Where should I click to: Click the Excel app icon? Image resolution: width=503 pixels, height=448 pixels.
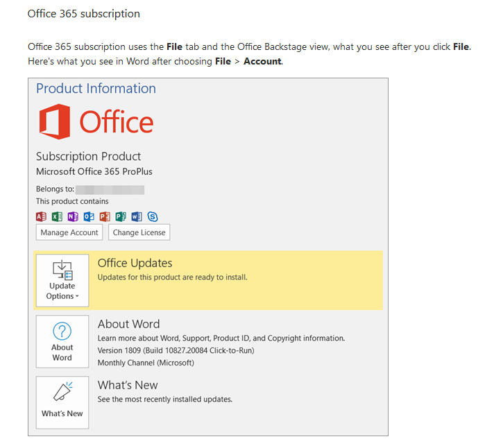pyautogui.click(x=57, y=217)
